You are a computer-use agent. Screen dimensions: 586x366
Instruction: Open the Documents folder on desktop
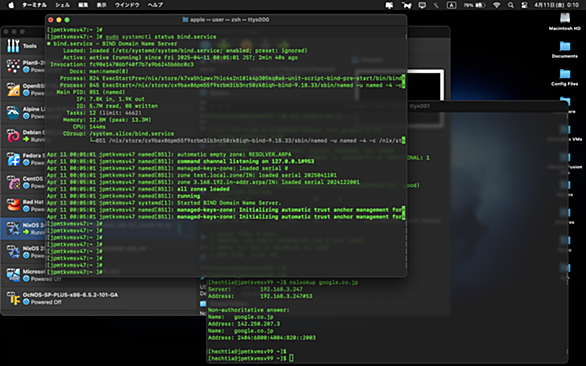tap(565, 49)
